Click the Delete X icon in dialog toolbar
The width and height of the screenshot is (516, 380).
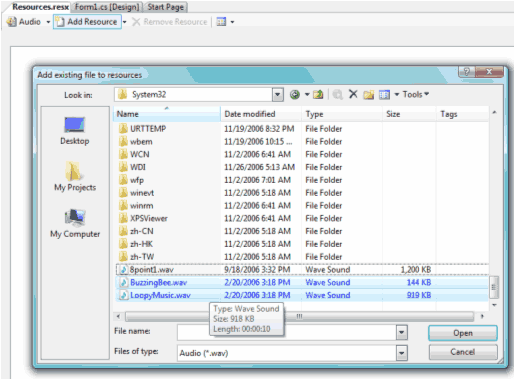(x=353, y=94)
